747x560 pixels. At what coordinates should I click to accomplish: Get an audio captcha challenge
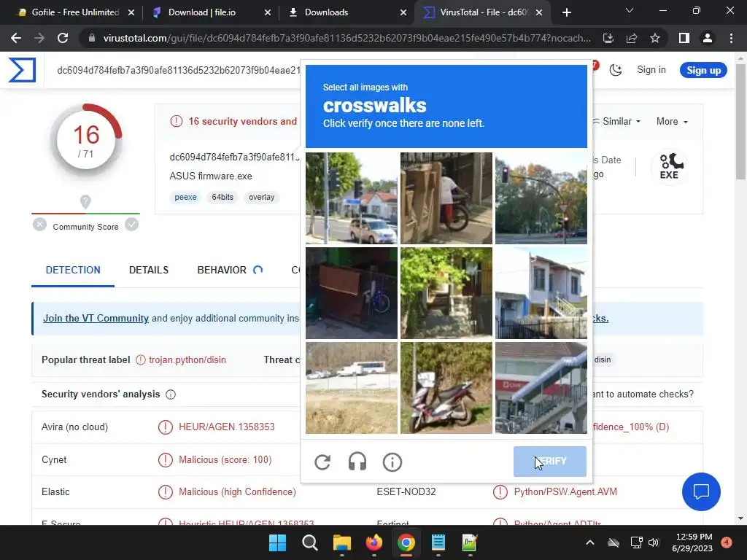point(357,462)
